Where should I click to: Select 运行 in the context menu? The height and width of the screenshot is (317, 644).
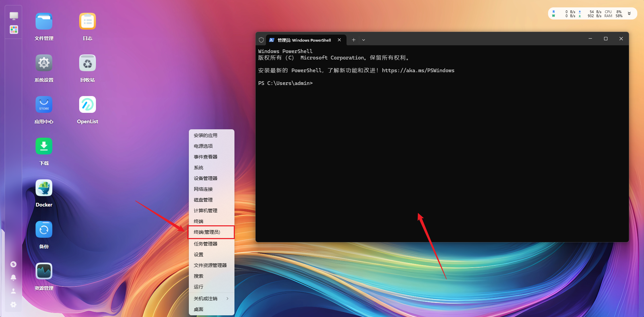pos(212,287)
